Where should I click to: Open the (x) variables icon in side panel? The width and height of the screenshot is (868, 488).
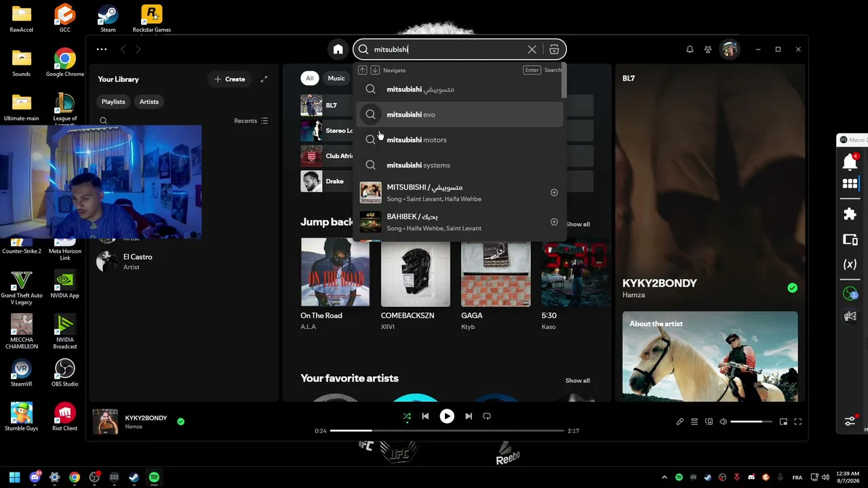[x=850, y=264]
